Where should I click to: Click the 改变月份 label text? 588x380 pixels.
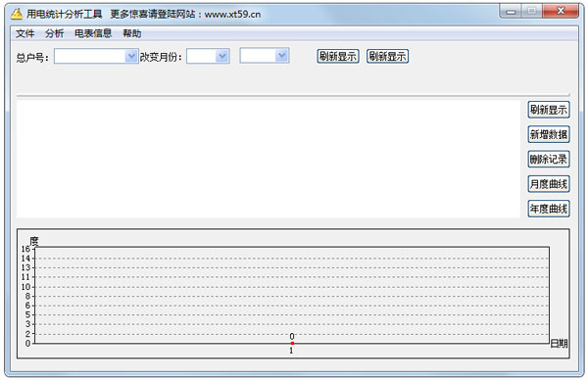point(161,57)
